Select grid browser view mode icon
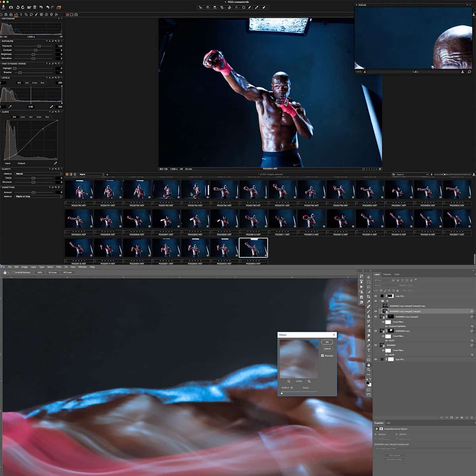The height and width of the screenshot is (476, 476). tap(66, 174)
